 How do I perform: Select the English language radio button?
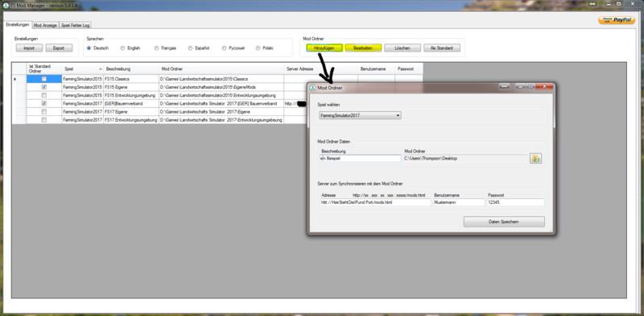point(123,48)
